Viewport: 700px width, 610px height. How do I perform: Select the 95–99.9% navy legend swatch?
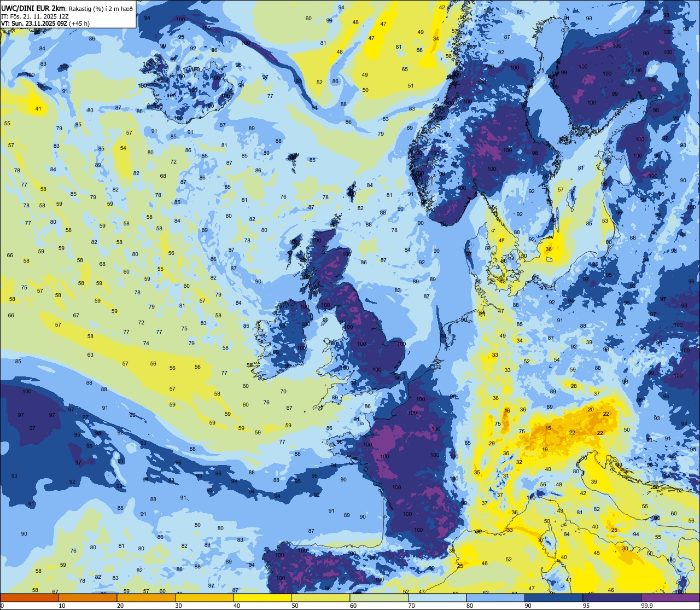tap(612, 597)
